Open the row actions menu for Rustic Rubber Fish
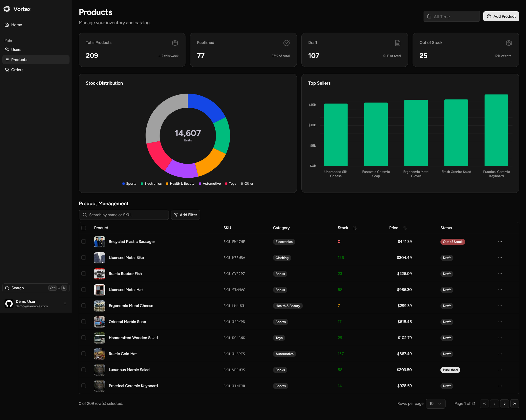 click(500, 274)
